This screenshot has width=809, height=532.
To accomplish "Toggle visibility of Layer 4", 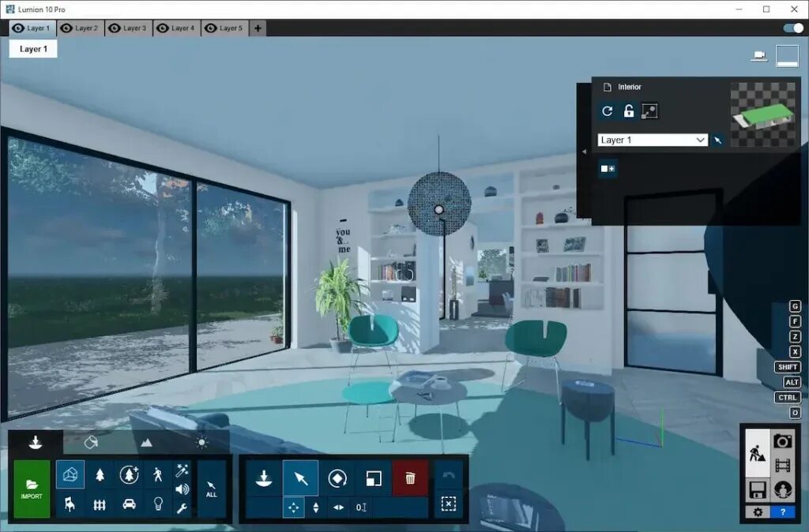I will pyautogui.click(x=163, y=28).
